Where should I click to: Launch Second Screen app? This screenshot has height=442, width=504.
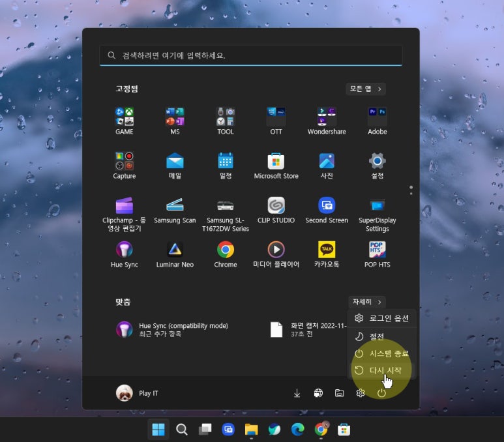tap(327, 211)
